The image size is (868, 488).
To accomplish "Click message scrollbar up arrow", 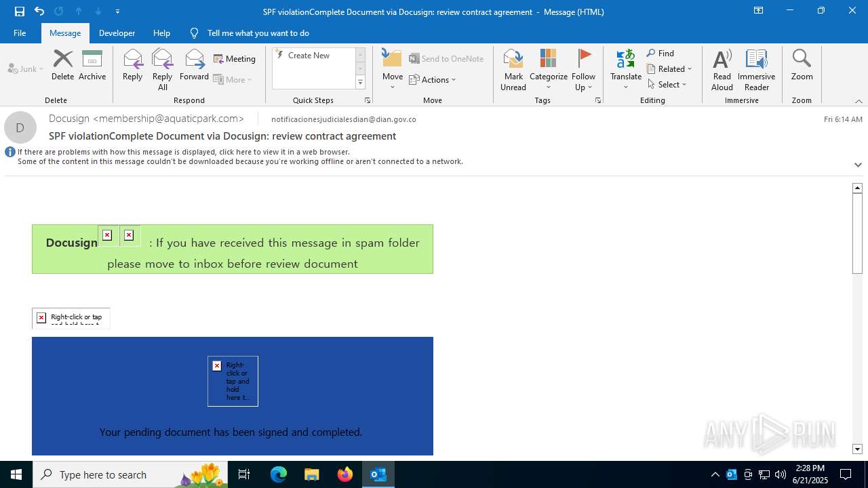I will point(858,188).
